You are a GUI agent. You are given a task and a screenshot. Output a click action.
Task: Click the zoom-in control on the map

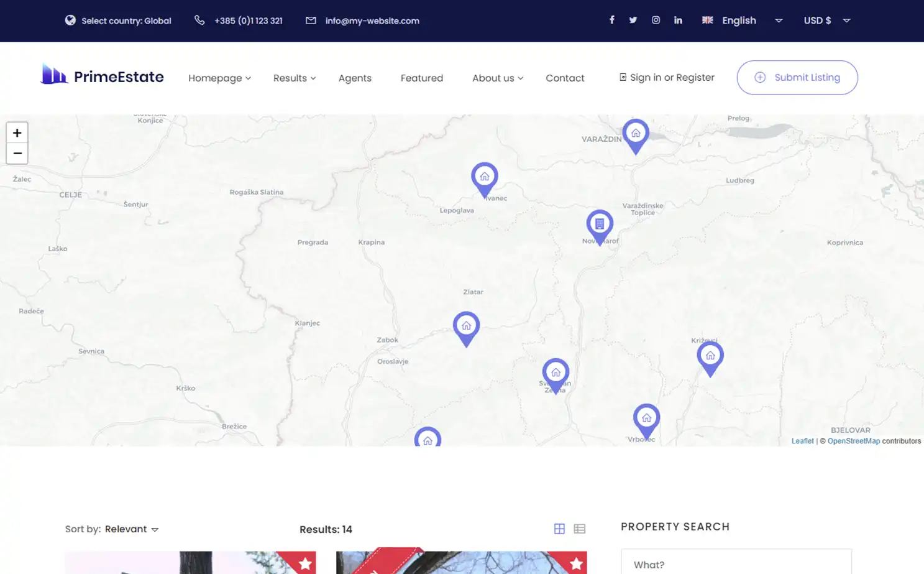click(x=17, y=132)
